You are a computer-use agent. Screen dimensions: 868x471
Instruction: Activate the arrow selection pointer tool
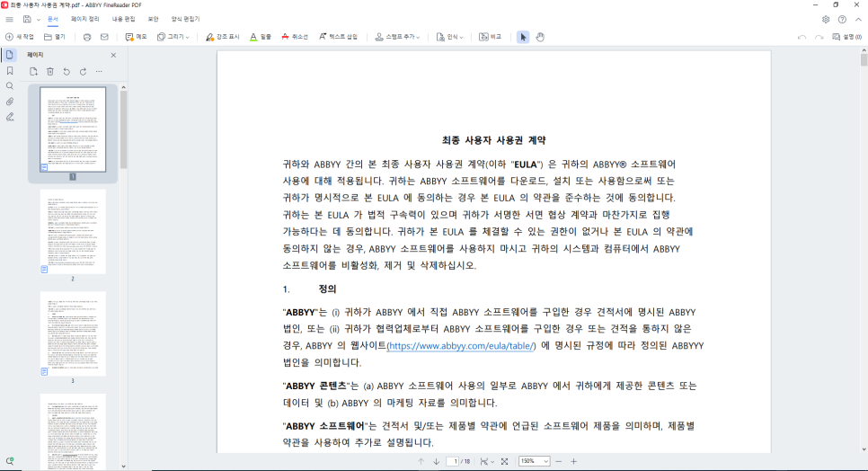(x=523, y=37)
